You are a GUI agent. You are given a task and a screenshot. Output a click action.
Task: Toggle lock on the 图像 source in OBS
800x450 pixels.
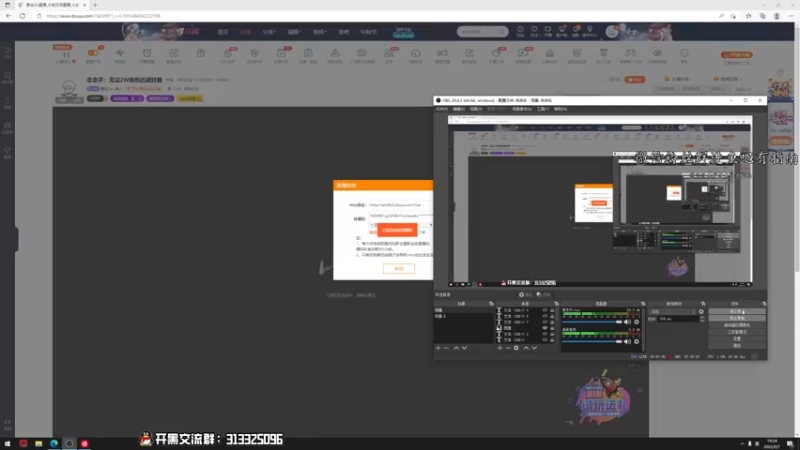click(552, 328)
